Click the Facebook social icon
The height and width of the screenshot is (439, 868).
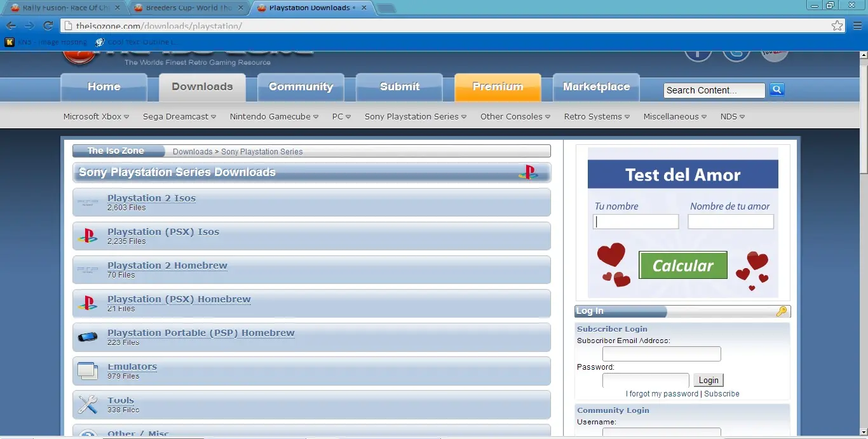pyautogui.click(x=698, y=52)
